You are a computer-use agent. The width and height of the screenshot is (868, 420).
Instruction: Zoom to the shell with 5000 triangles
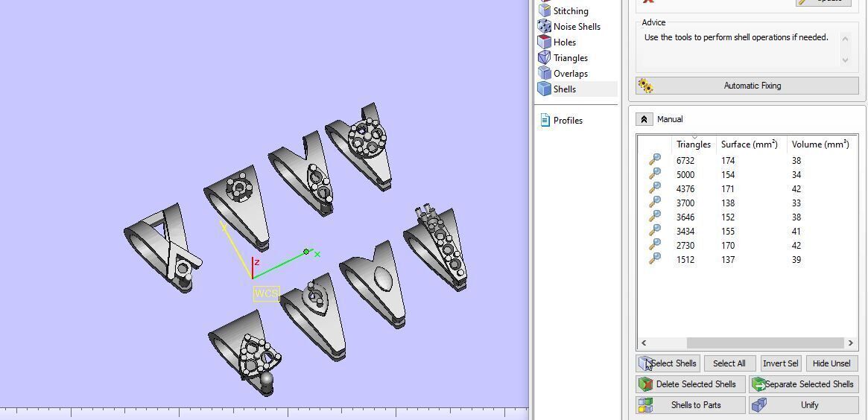654,174
